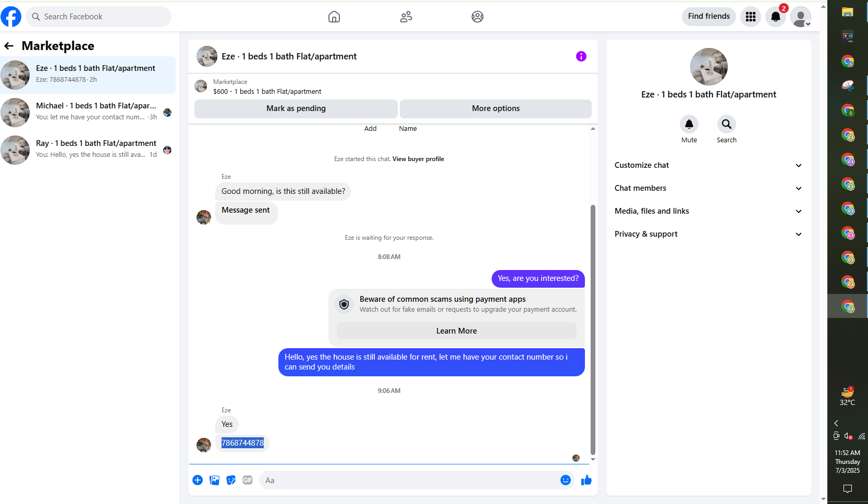Image resolution: width=868 pixels, height=504 pixels.
Task: Open View buyer profile link
Action: [418, 159]
